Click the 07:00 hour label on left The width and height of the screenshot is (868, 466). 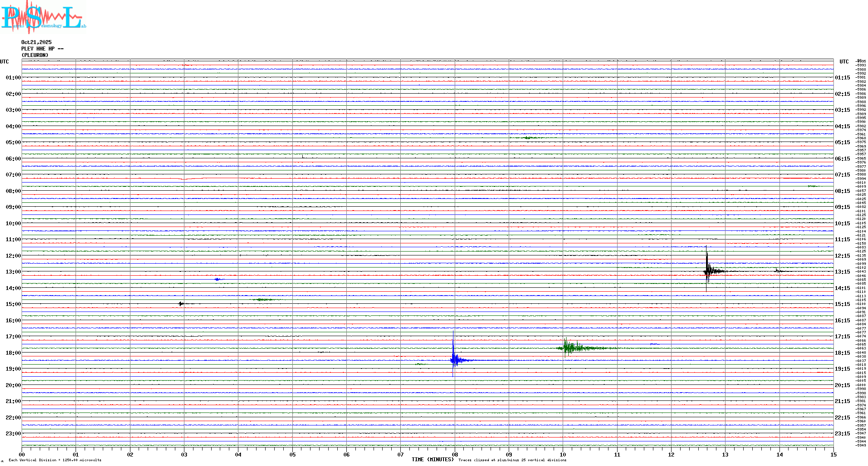[x=13, y=175]
